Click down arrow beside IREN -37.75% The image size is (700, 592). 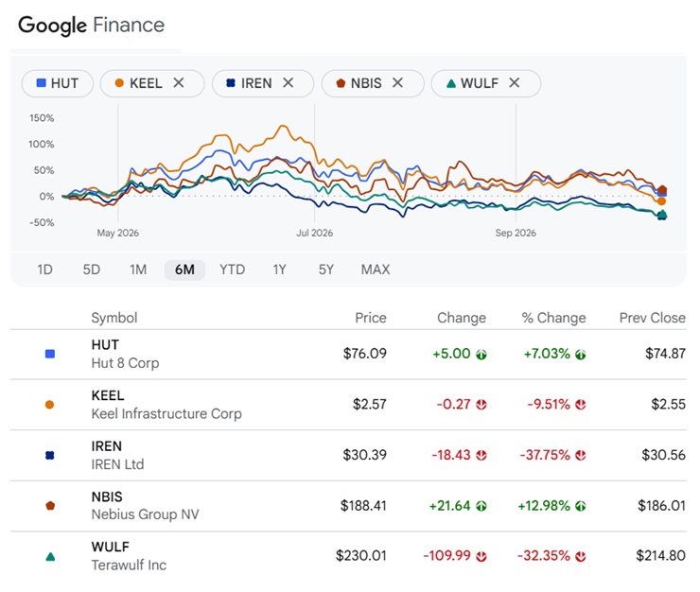(581, 456)
